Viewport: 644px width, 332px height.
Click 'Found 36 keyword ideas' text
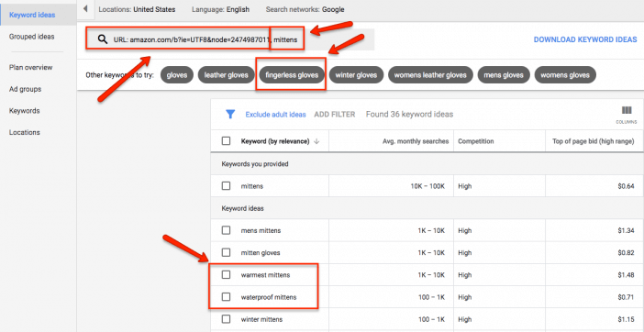pyautogui.click(x=409, y=115)
